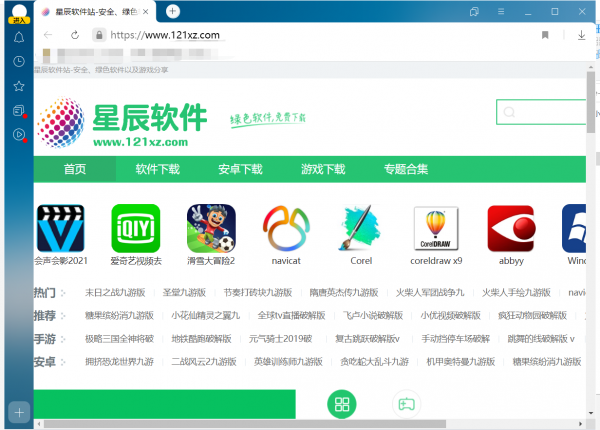
Task: Open the 滑雪大冒险2 game icon
Action: pyautogui.click(x=211, y=228)
